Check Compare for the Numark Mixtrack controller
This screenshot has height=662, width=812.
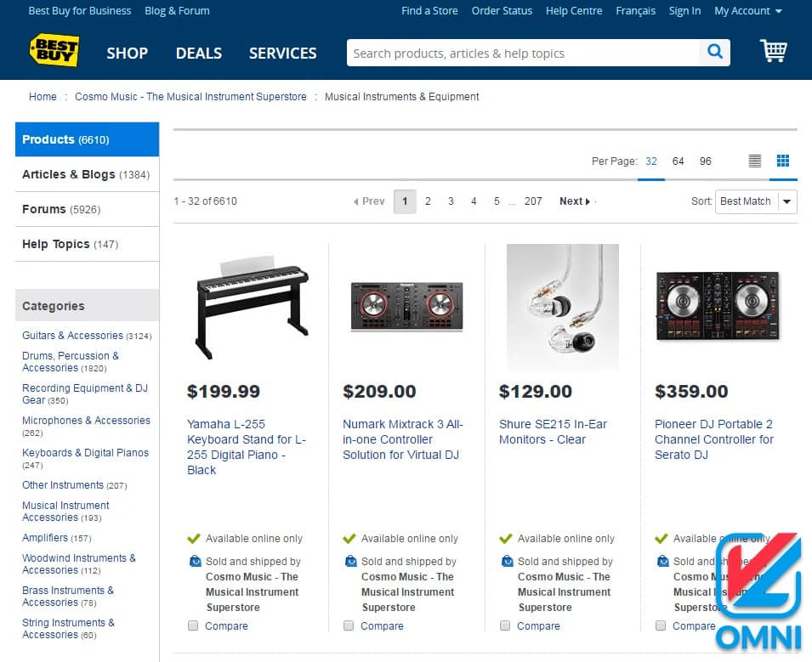tap(349, 625)
